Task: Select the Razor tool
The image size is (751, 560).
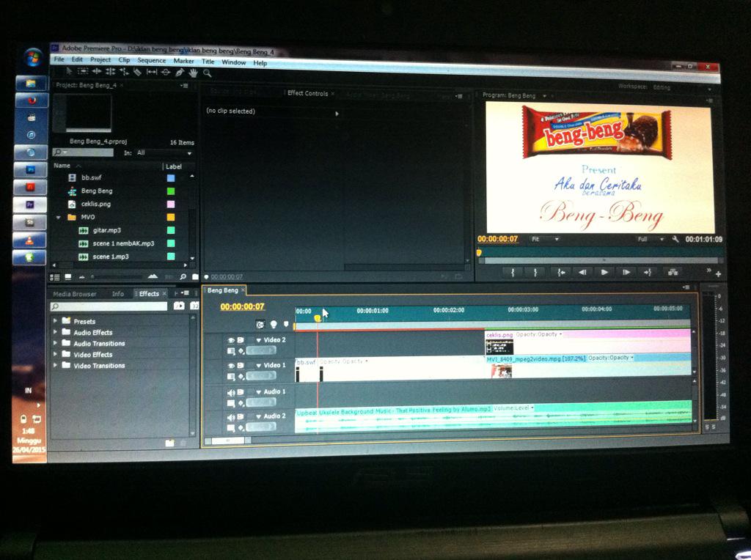Action: coord(137,72)
